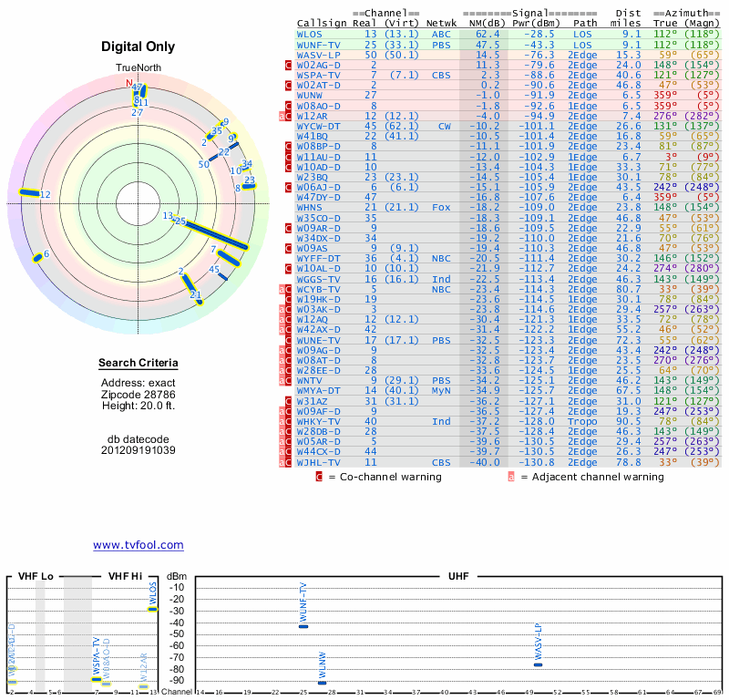Open the www.tvfool.com link
This screenshot has width=729, height=700.
pyautogui.click(x=138, y=545)
